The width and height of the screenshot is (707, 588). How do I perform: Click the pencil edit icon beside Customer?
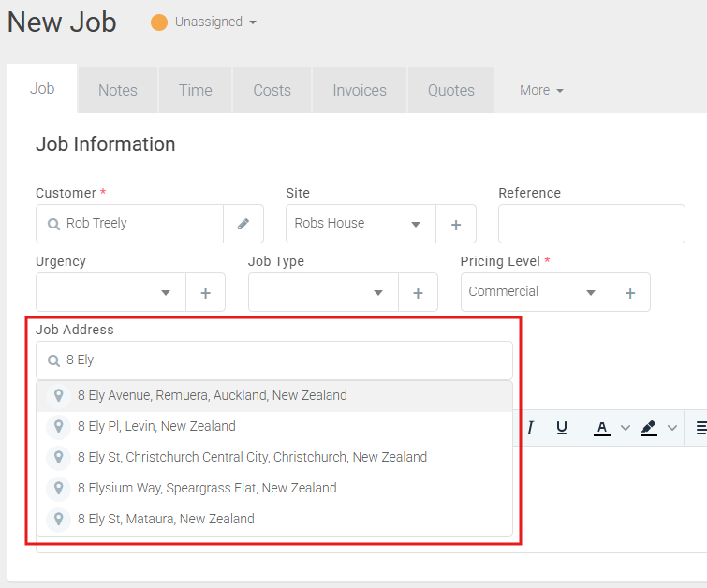point(243,224)
